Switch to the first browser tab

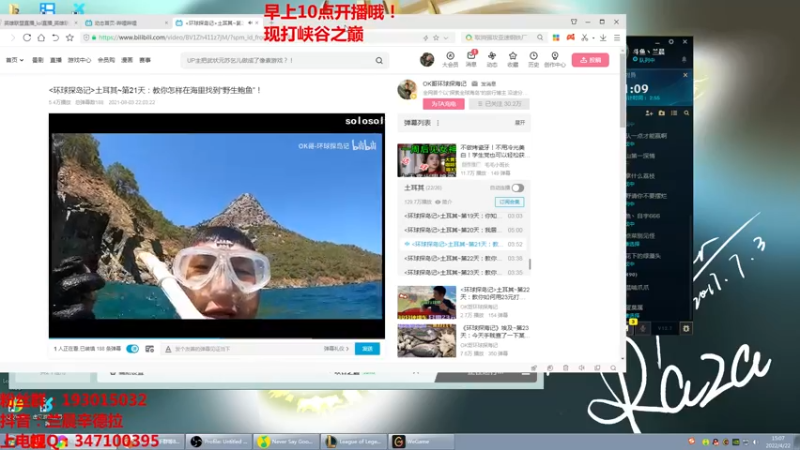coord(39,23)
